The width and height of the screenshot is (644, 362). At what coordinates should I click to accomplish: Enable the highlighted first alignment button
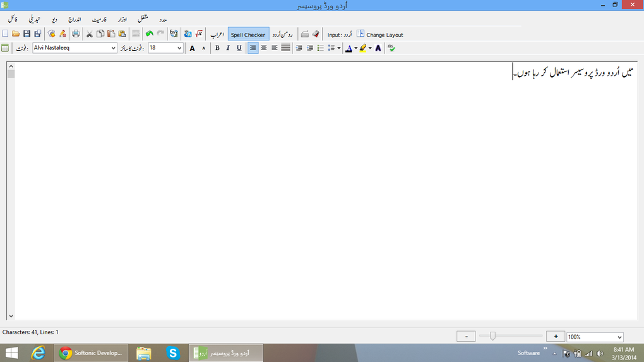point(253,48)
